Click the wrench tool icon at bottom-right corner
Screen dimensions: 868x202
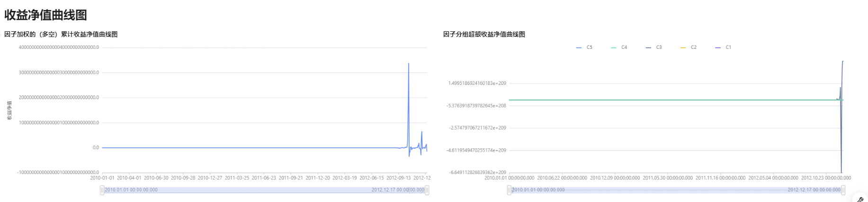coord(860,200)
